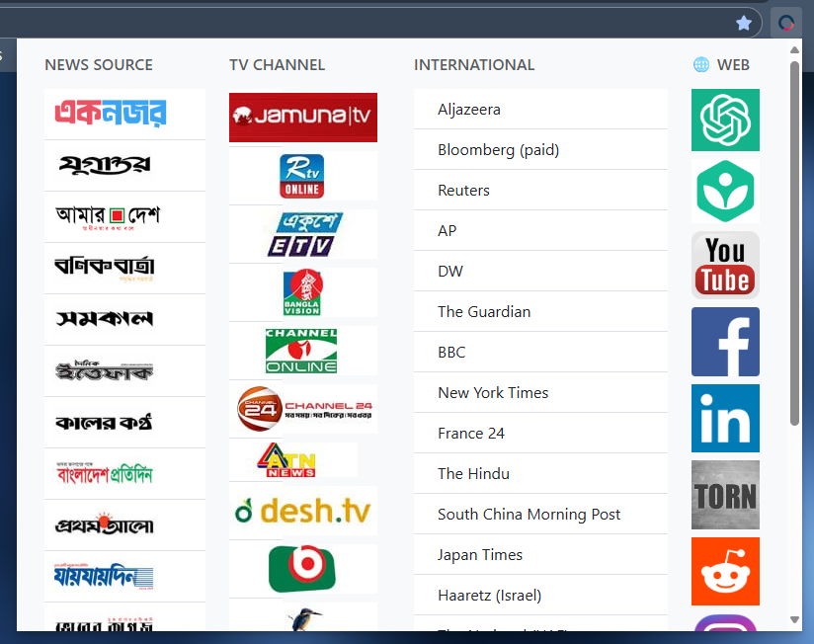
Task: Open the Bonik Barta newspaper logo
Action: 105,268
